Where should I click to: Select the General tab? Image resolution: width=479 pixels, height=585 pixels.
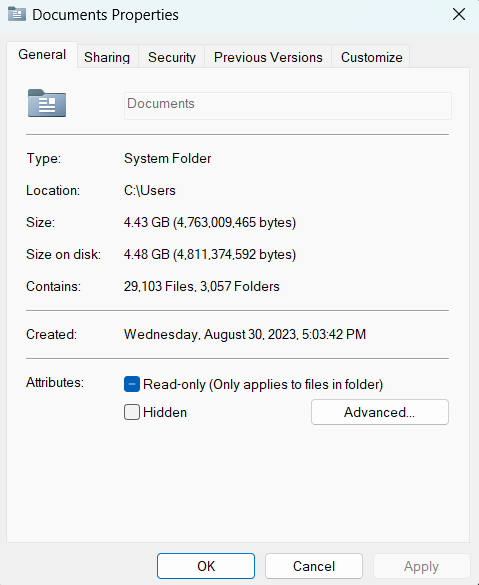click(42, 54)
